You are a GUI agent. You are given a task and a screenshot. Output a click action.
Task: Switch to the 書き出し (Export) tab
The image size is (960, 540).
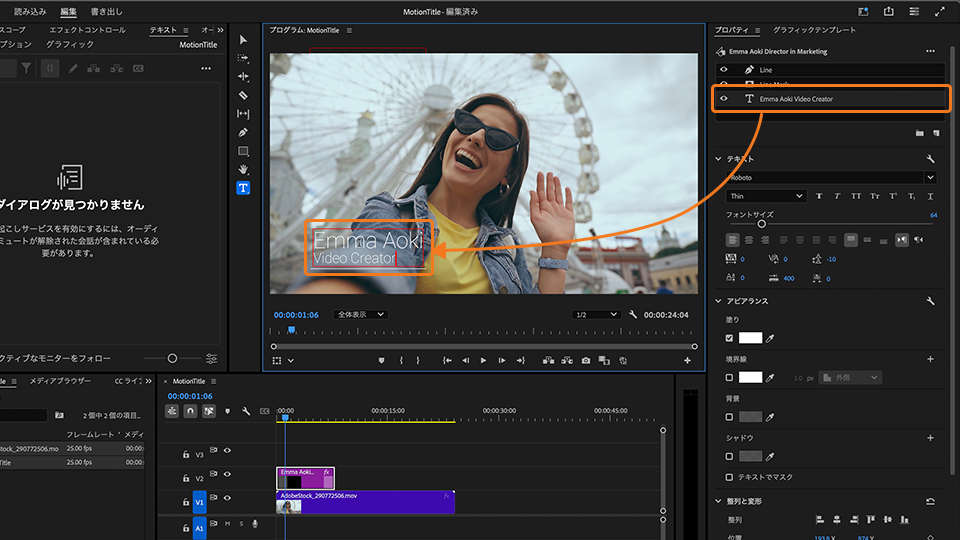click(106, 11)
